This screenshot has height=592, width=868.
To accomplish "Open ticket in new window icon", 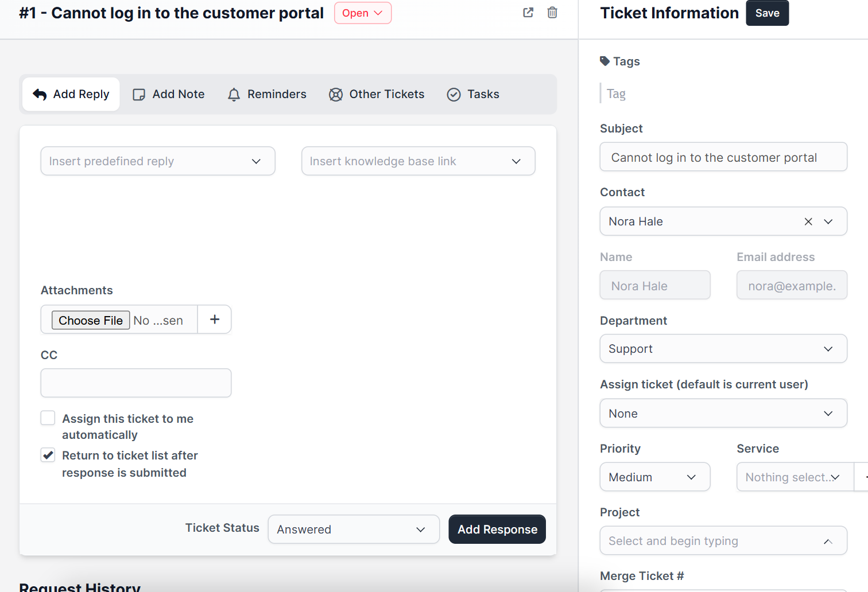I will click(x=528, y=13).
